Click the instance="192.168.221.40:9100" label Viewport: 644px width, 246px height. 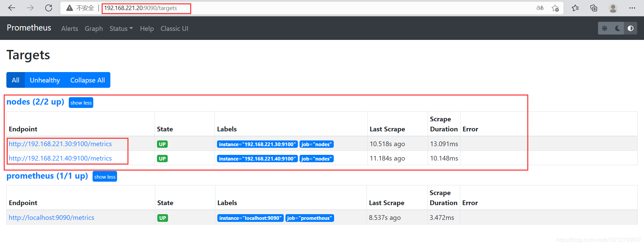click(x=257, y=159)
